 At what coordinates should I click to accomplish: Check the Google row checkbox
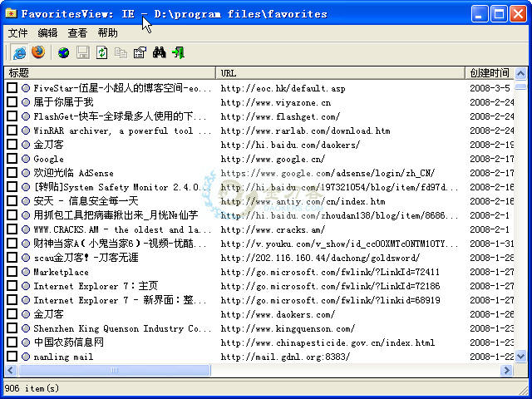(x=12, y=159)
